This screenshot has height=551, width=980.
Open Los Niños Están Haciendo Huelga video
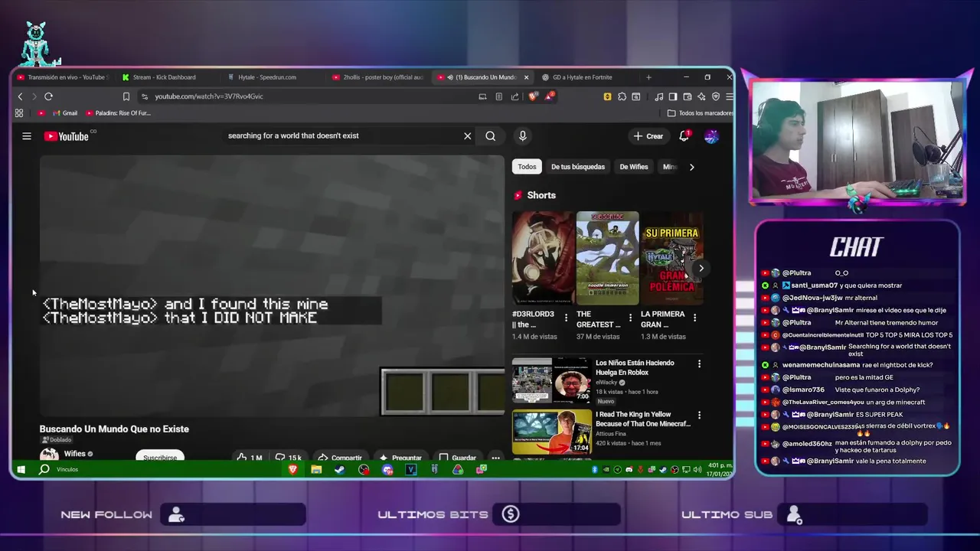[x=551, y=380]
